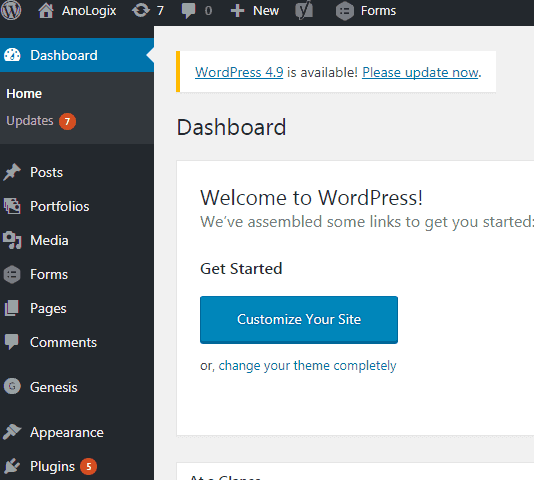Open the Portfolios menu label
Screen dimensions: 534x480
(60, 206)
